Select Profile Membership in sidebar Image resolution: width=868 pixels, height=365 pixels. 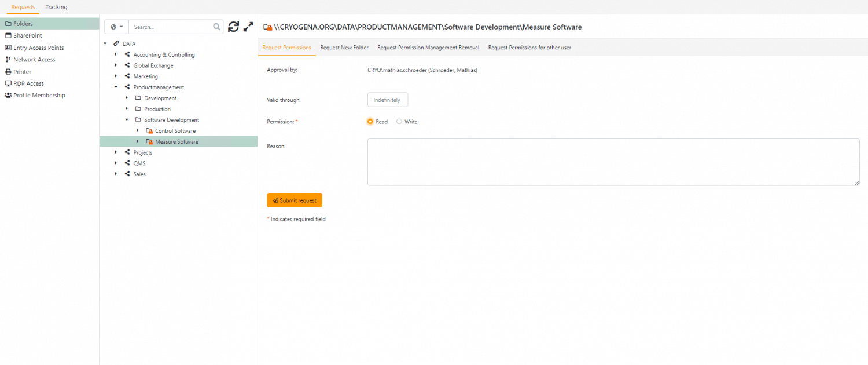[39, 96]
